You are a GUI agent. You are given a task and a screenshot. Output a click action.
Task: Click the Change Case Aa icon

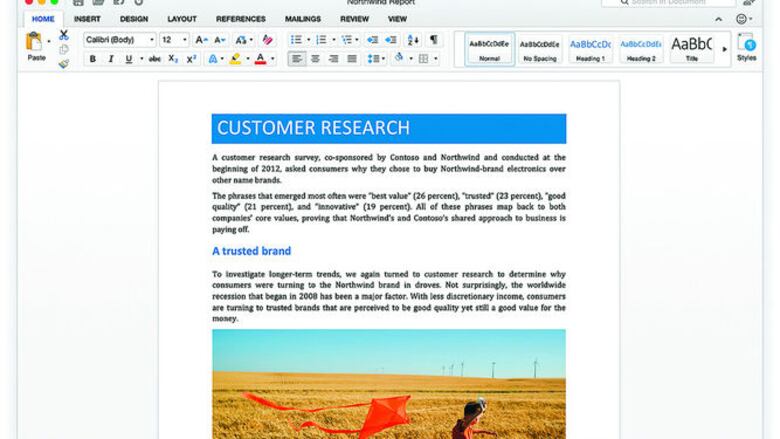point(241,40)
